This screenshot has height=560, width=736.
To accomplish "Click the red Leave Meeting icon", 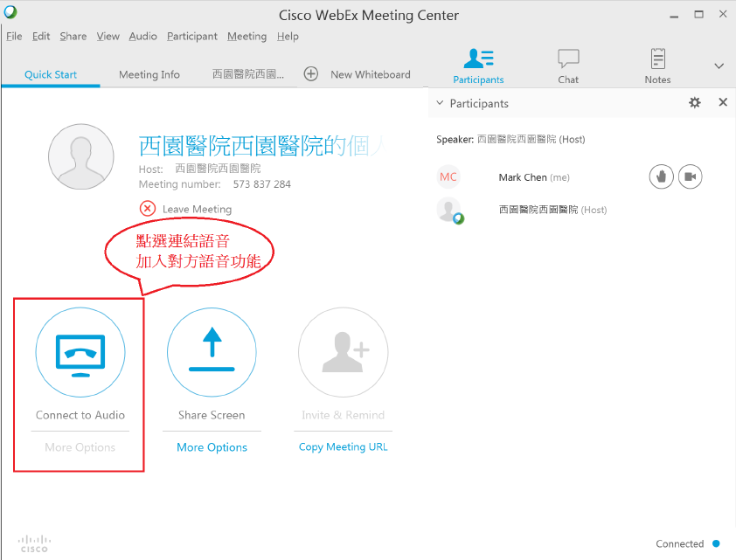I will click(x=148, y=209).
